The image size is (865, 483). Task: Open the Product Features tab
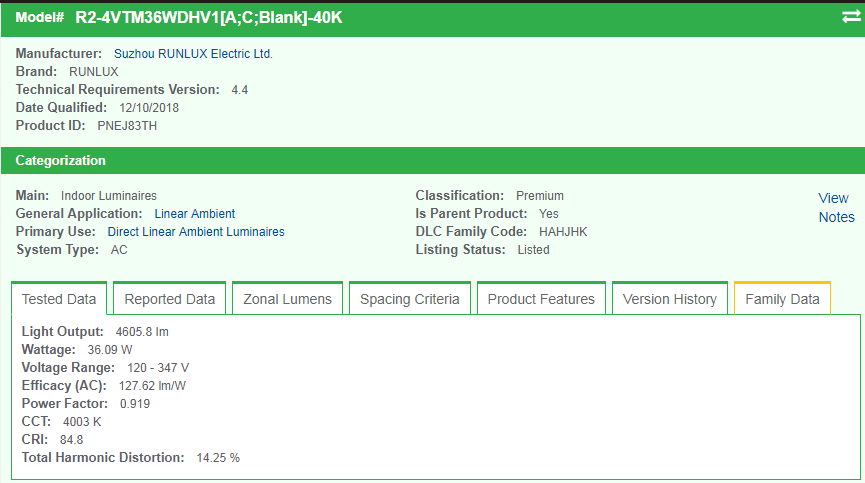pos(541,299)
